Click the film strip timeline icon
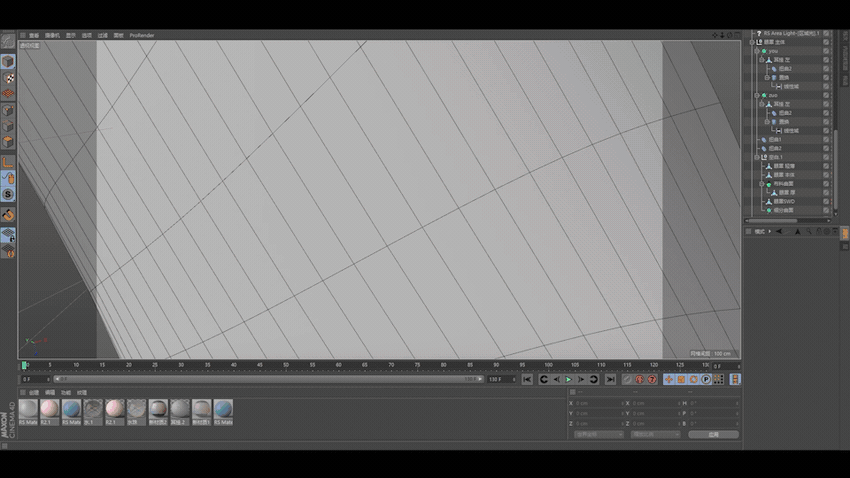Image resolution: width=850 pixels, height=478 pixels. 735,379
